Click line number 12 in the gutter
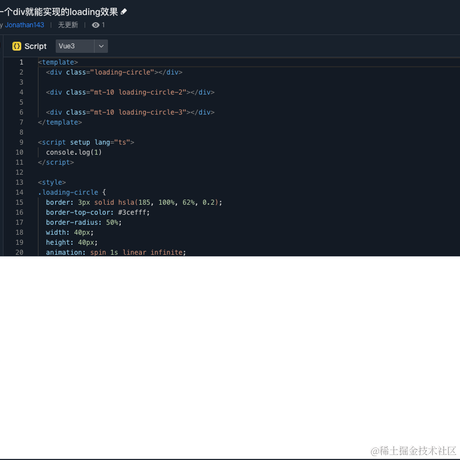 20,172
